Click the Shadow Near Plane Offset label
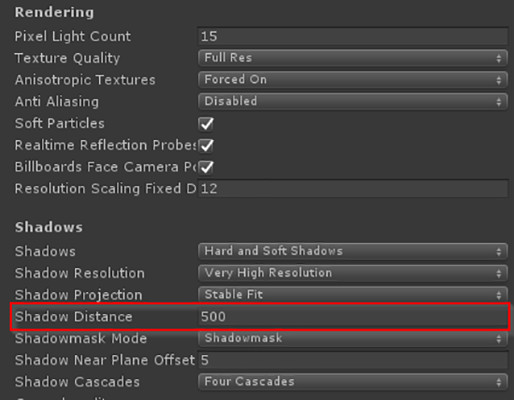Screen dimensions: 514x400 (x=105, y=360)
